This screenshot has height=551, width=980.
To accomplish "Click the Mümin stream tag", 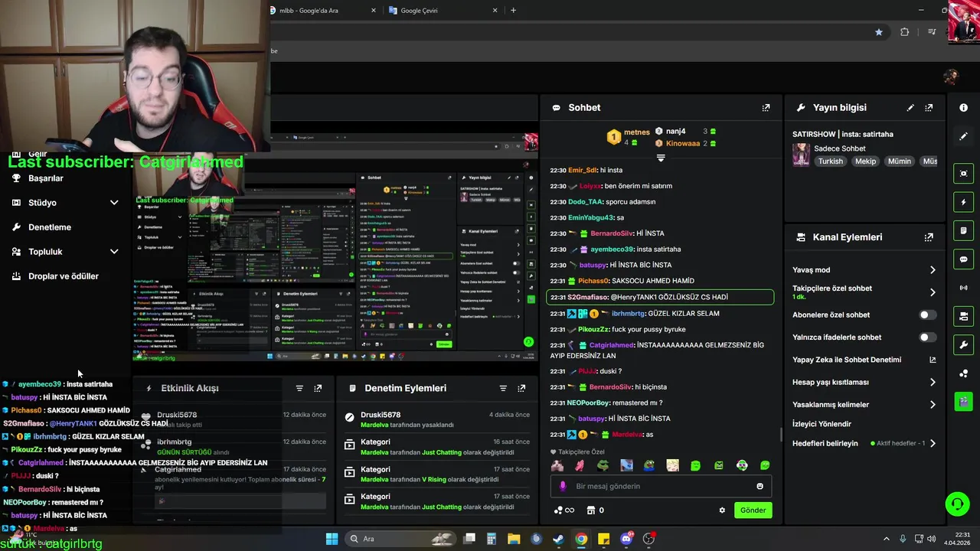I will 900,161.
